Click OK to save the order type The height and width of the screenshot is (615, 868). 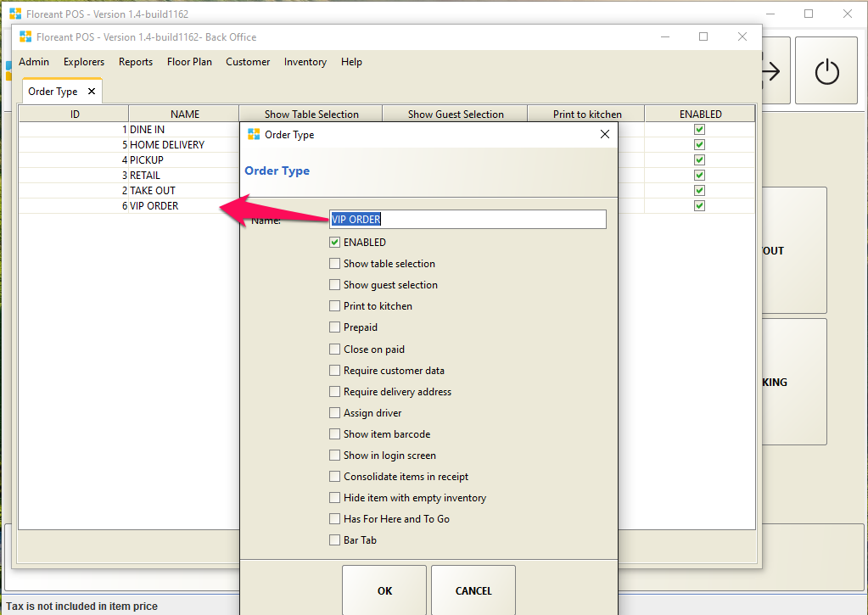384,590
